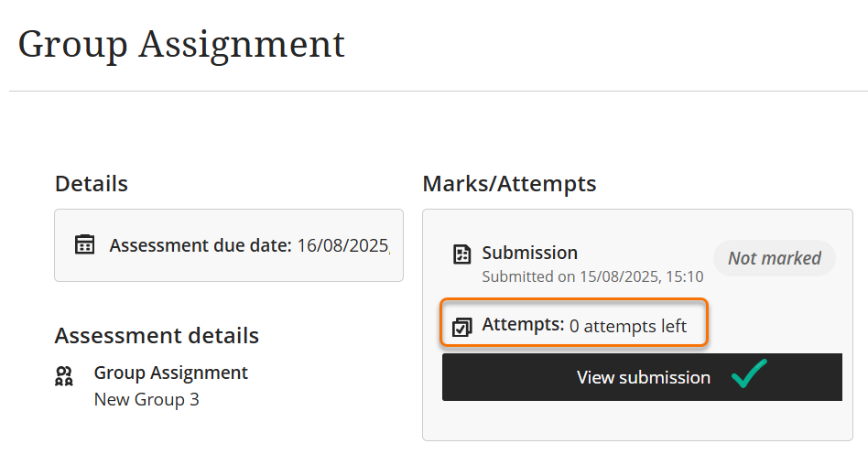Click the horizontal divider below the page title
Viewport: 868px width, 465px height.
438,92
